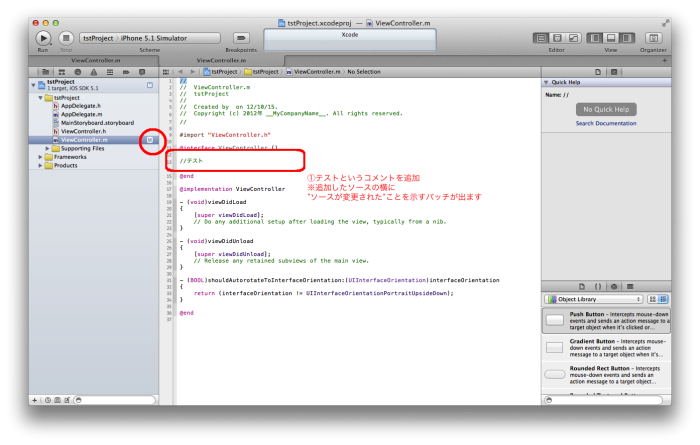Toggle the Breakpoints button

coord(241,38)
